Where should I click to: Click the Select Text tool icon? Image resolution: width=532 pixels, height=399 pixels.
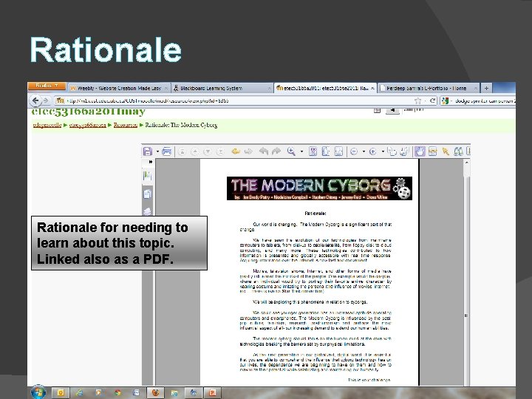point(432,151)
